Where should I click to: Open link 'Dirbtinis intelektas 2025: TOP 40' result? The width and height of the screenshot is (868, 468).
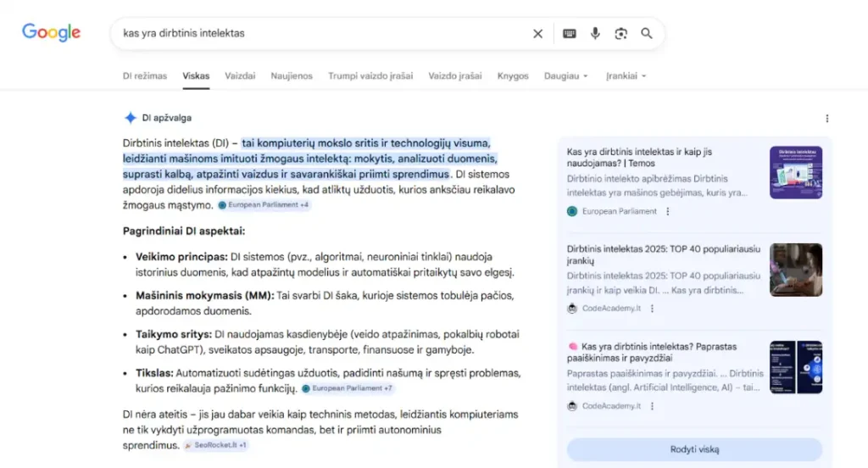(663, 255)
